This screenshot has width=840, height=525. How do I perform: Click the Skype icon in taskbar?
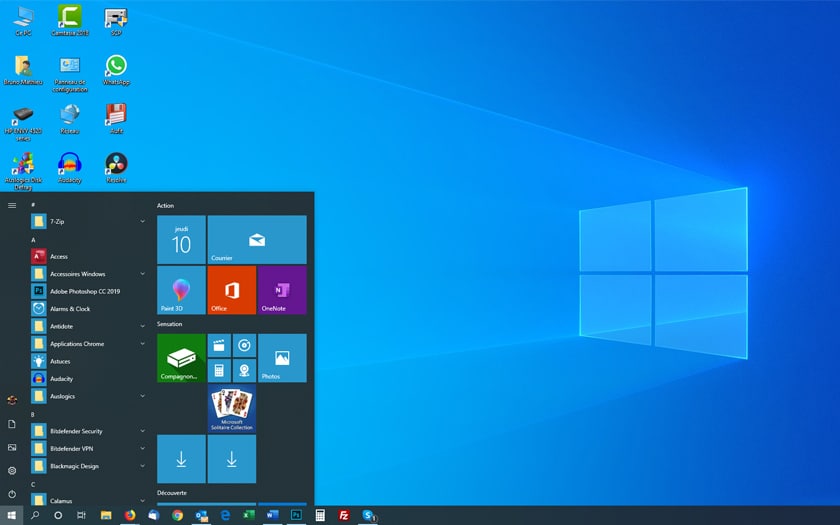(369, 515)
